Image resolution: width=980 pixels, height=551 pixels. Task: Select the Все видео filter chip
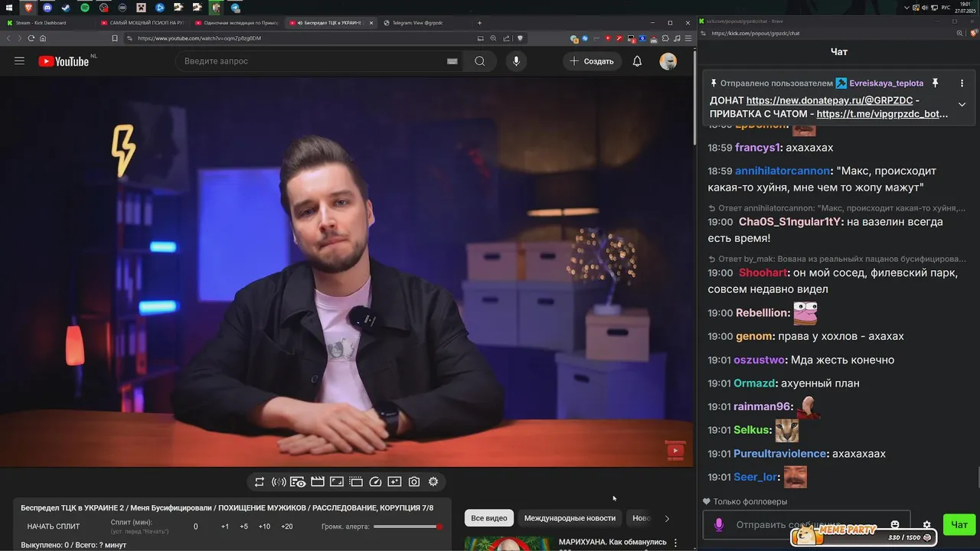pos(489,518)
